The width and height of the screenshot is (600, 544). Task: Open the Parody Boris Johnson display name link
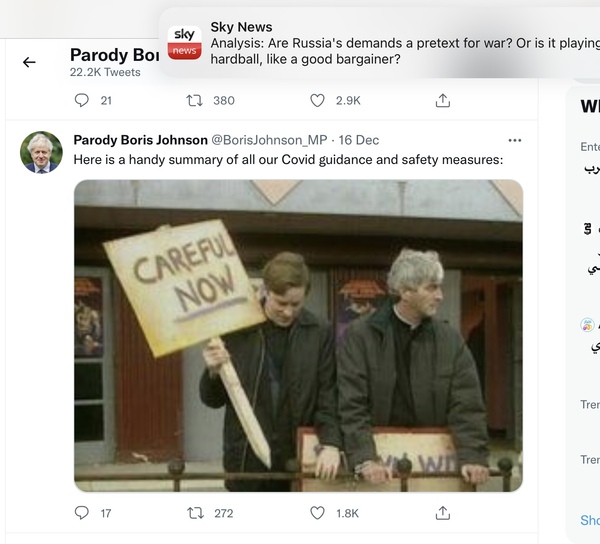pos(140,140)
